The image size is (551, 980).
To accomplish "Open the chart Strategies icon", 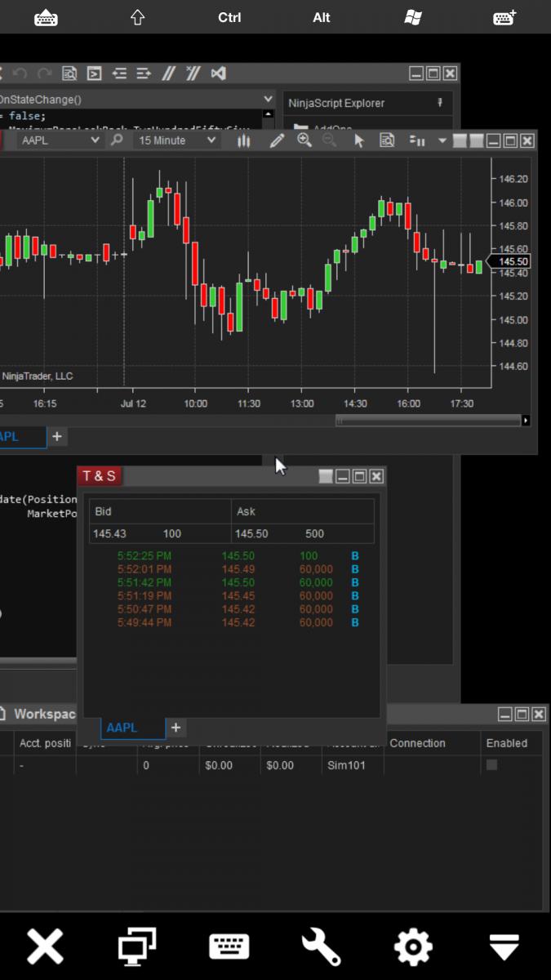I will point(416,140).
